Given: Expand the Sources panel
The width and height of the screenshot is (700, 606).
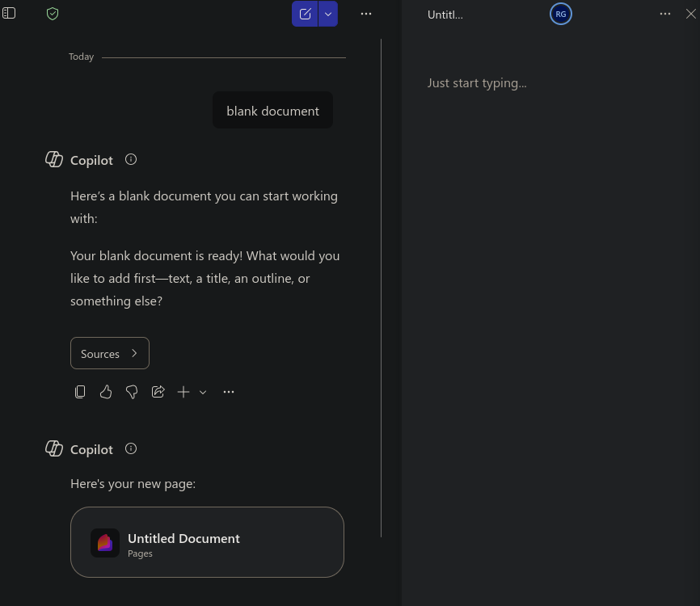Looking at the screenshot, I should pyautogui.click(x=109, y=353).
